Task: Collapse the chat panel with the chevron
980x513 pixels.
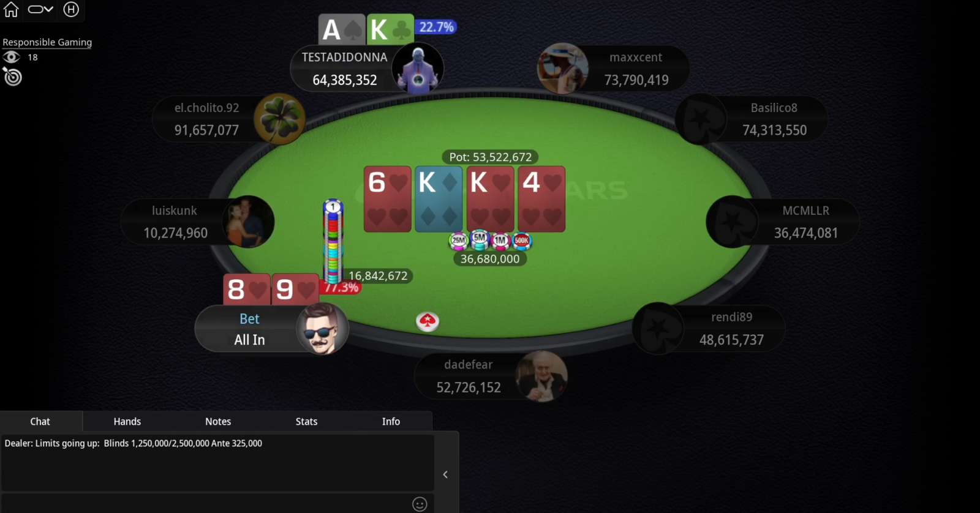Action: coord(445,474)
